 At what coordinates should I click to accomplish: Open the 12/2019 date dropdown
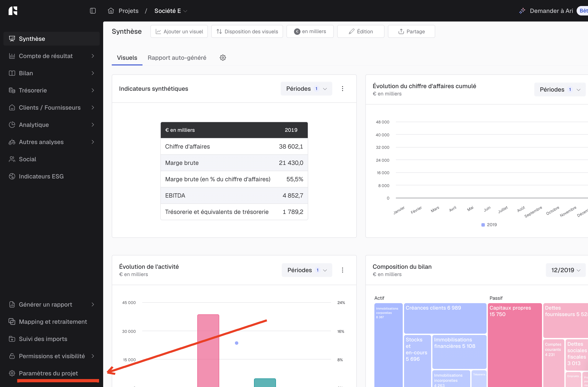point(565,270)
